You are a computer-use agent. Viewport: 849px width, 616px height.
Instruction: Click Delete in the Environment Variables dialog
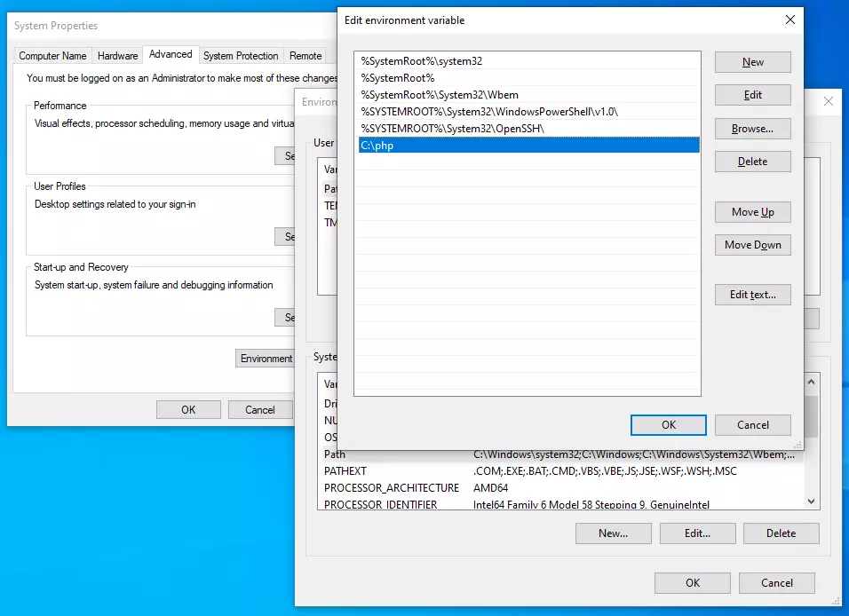click(781, 533)
